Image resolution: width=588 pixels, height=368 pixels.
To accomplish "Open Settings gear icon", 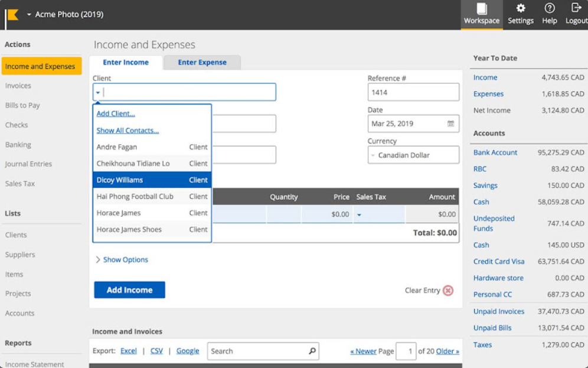I will point(520,8).
